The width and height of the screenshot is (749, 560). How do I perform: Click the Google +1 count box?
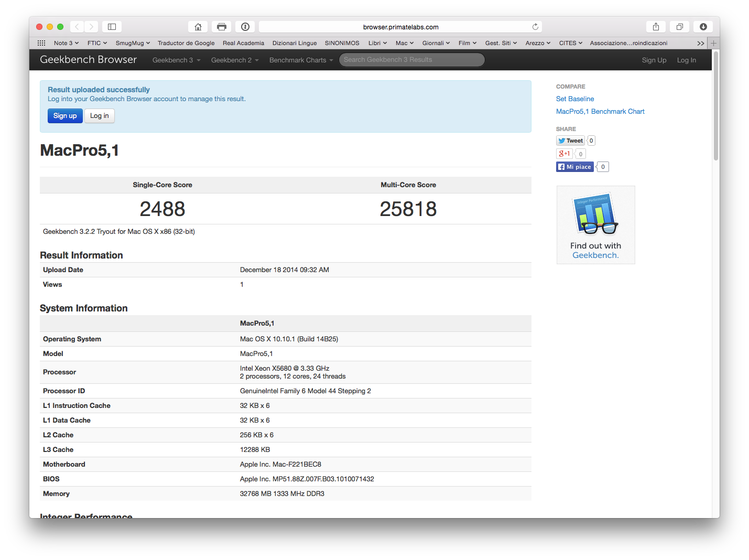click(580, 154)
